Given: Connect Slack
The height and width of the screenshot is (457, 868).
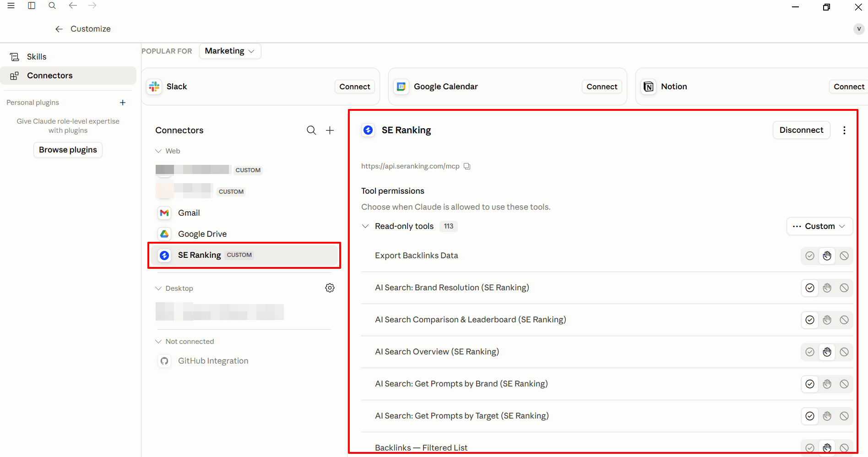Looking at the screenshot, I should click(x=355, y=87).
